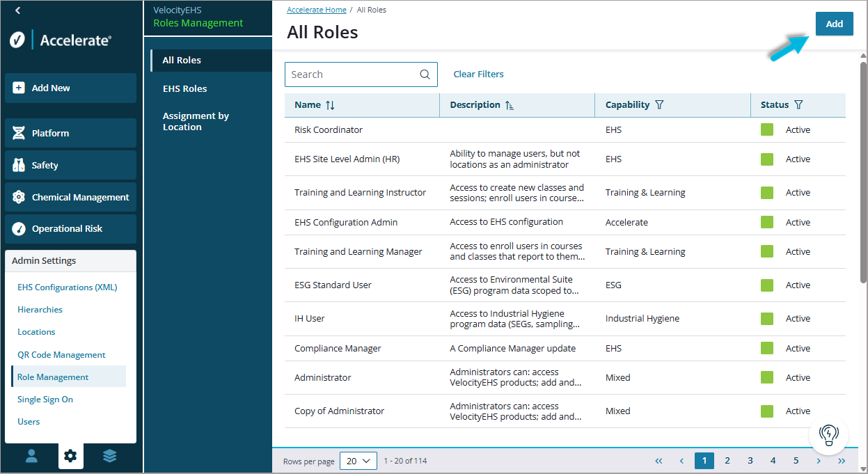Open the Status column filter funnel
Viewport: 868px width, 474px height.
[x=798, y=105]
